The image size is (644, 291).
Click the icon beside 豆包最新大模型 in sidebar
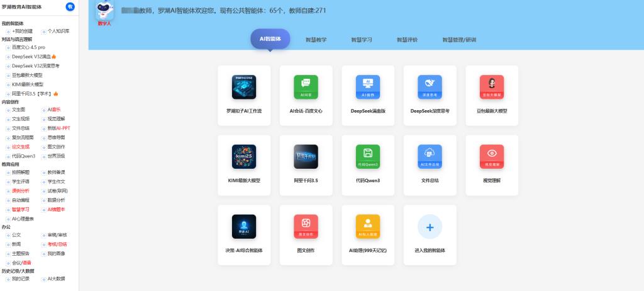point(8,76)
